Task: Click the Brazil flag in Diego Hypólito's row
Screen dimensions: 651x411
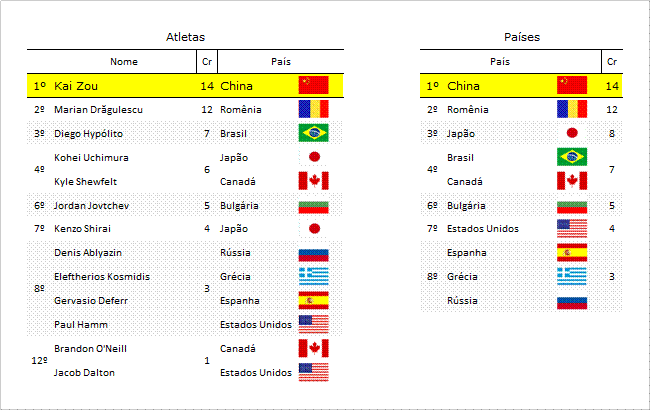Action: point(313,133)
